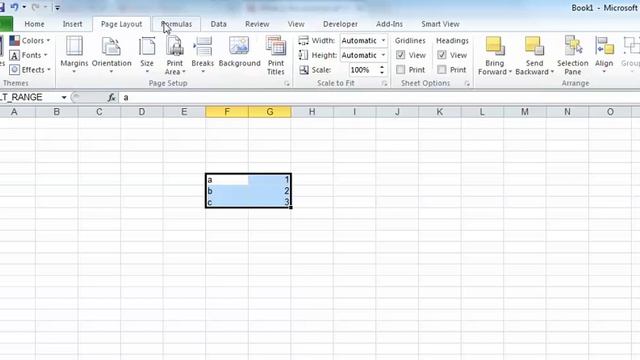Select column B header
This screenshot has width=640, height=360.
pyautogui.click(x=57, y=112)
